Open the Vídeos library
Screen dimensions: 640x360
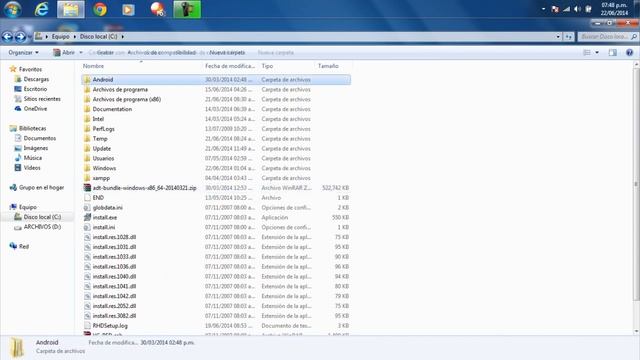[x=32, y=168]
